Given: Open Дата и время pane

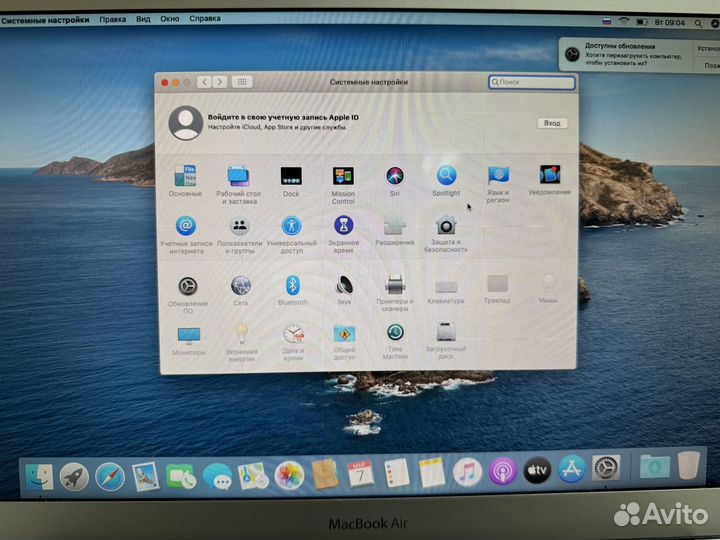Looking at the screenshot, I should point(293,342).
